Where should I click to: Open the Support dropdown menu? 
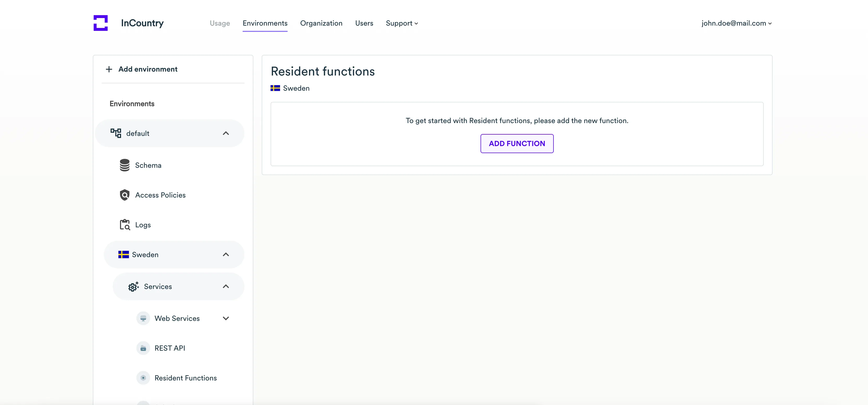coord(402,23)
